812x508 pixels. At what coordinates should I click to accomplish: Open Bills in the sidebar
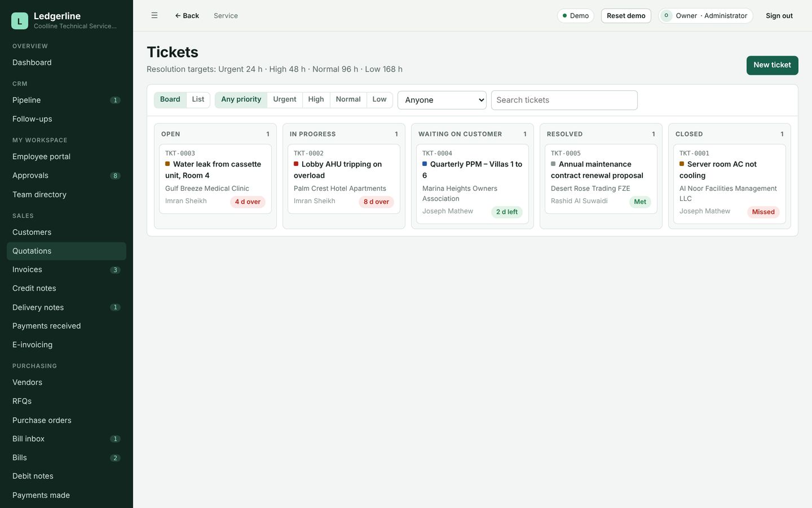pos(67,458)
